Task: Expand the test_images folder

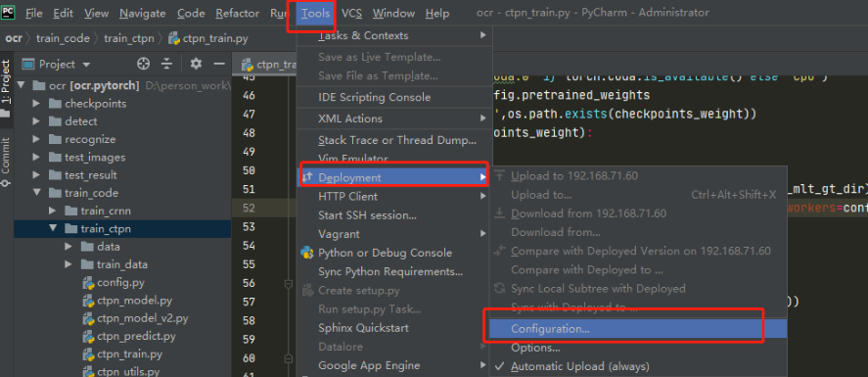Action: [36, 158]
